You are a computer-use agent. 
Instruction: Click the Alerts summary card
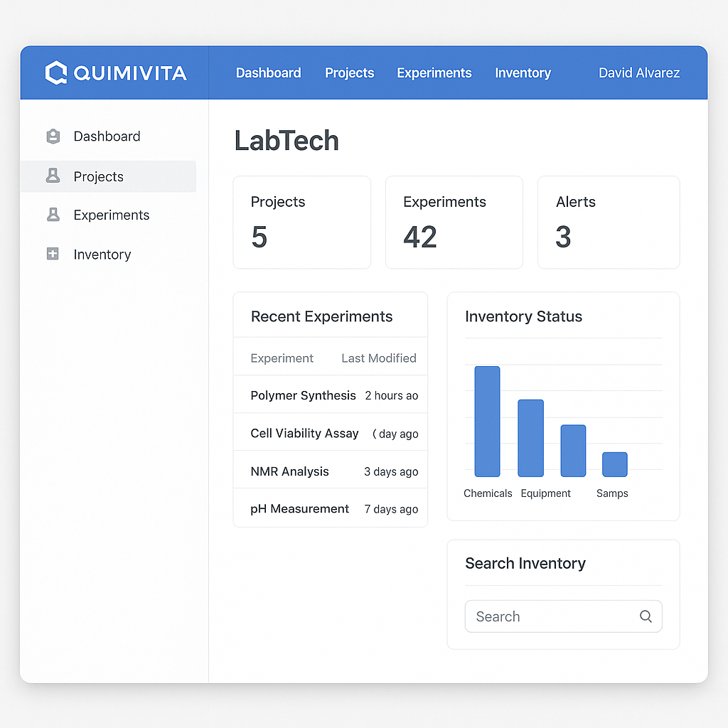pyautogui.click(x=608, y=223)
